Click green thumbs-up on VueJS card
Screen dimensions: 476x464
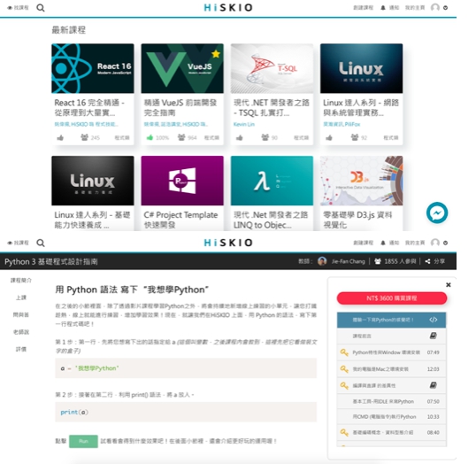click(150, 137)
